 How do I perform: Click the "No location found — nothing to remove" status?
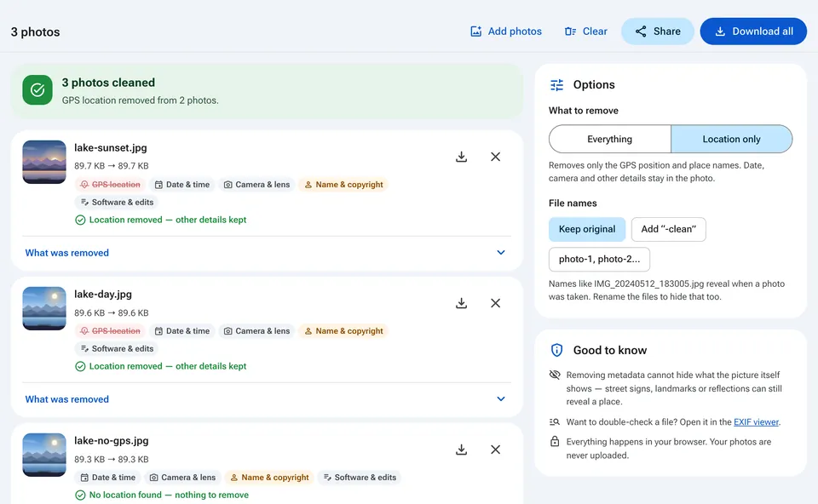pos(162,495)
